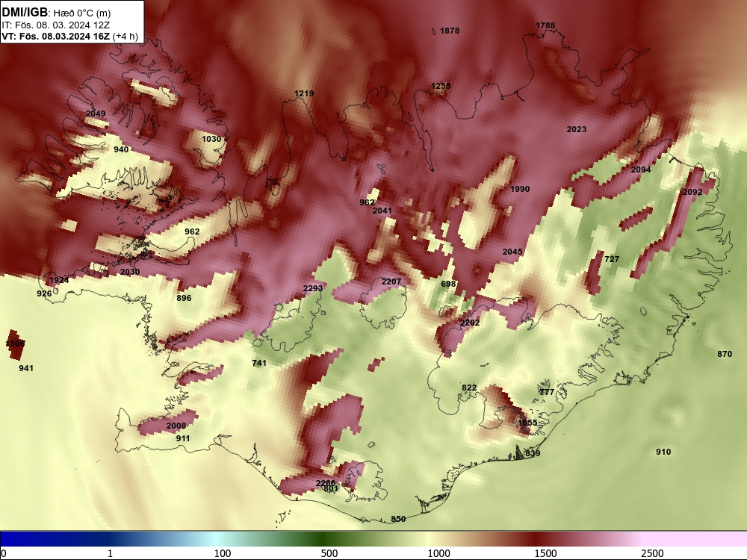The height and width of the screenshot is (560, 747).
Task: Click the 1878 height value
Action: click(450, 31)
